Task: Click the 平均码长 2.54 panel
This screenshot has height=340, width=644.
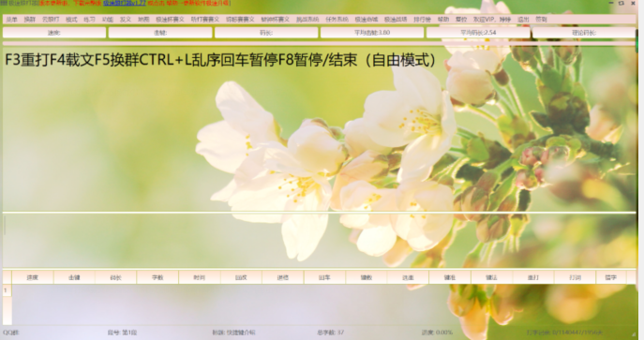Action: point(478,33)
